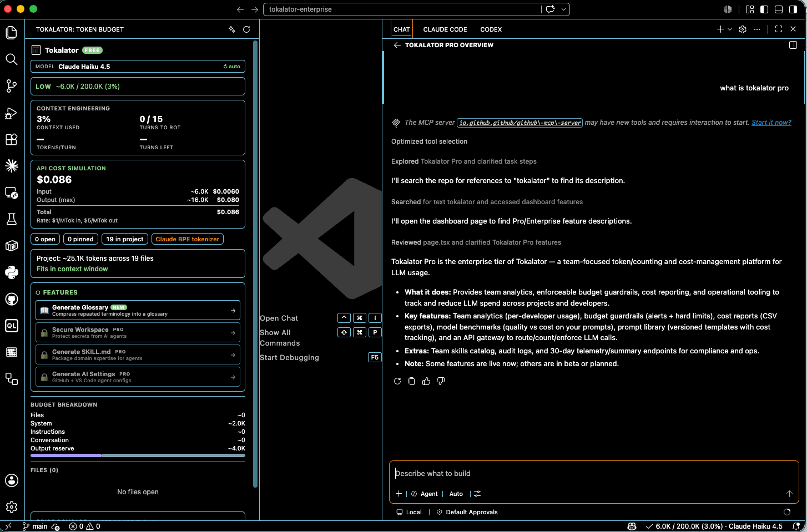The image size is (807, 532).
Task: Go back arrow beside Tokalator Pro Overview
Action: [x=397, y=45]
